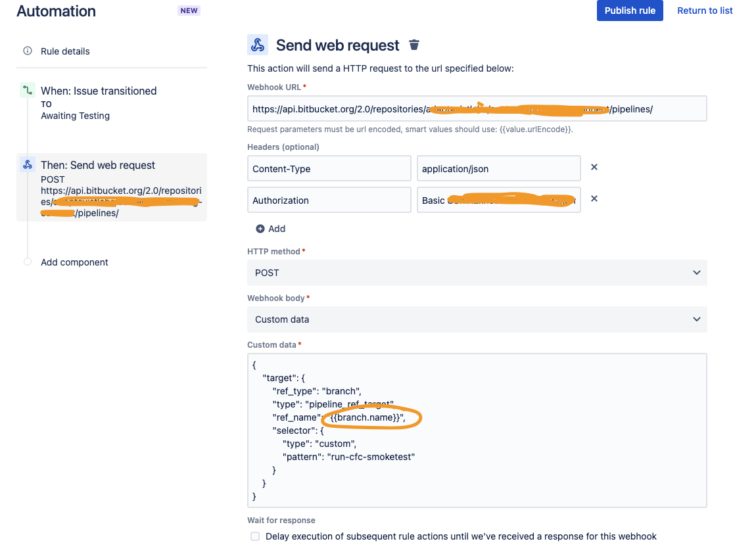Open the Webhook body Custom data dropdown
Screen dimensions: 756x556
tap(477, 319)
